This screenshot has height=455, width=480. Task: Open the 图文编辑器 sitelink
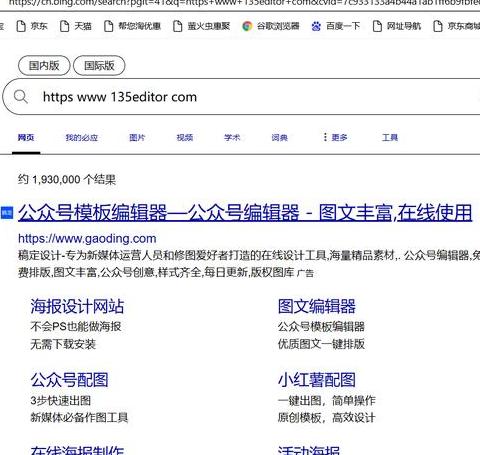pyautogui.click(x=317, y=306)
